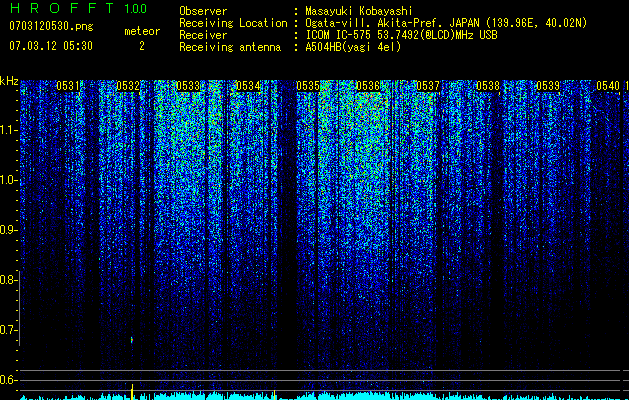The height and width of the screenshot is (400, 629).
Task: Click the 0.9 kHz axis tick label
Action: pyautogui.click(x=8, y=230)
